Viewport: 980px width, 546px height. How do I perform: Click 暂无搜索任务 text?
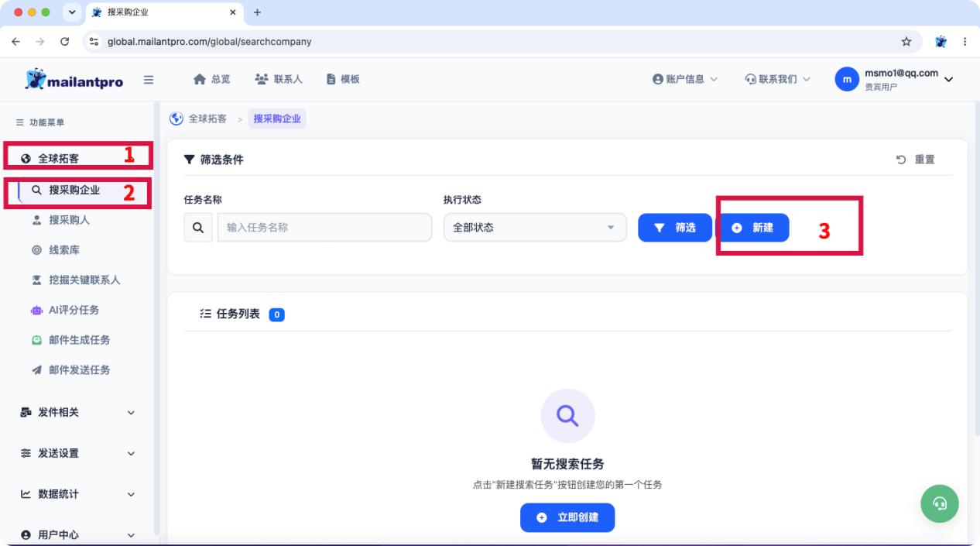point(567,465)
